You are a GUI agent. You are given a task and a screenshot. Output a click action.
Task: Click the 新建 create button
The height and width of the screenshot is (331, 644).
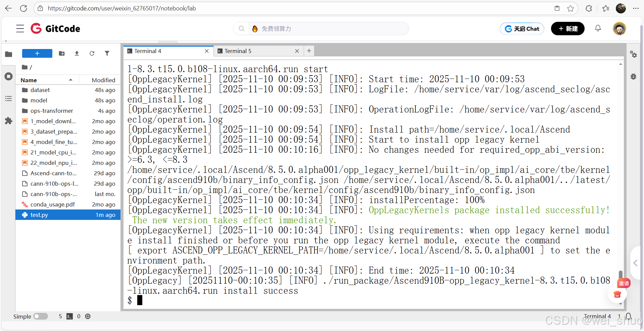(x=568, y=29)
